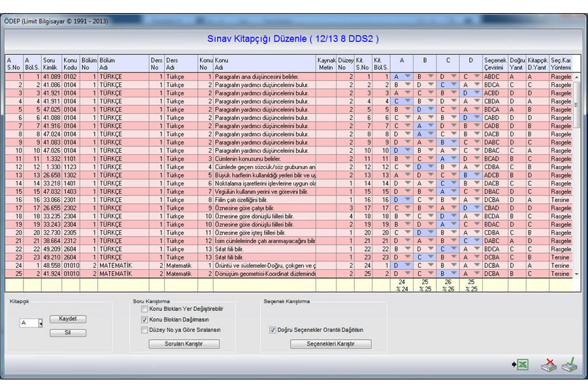Viewport: 588px width, 392px height.
Task: Uncheck Konu Blokları Dağılmasın option
Action: tap(144, 319)
